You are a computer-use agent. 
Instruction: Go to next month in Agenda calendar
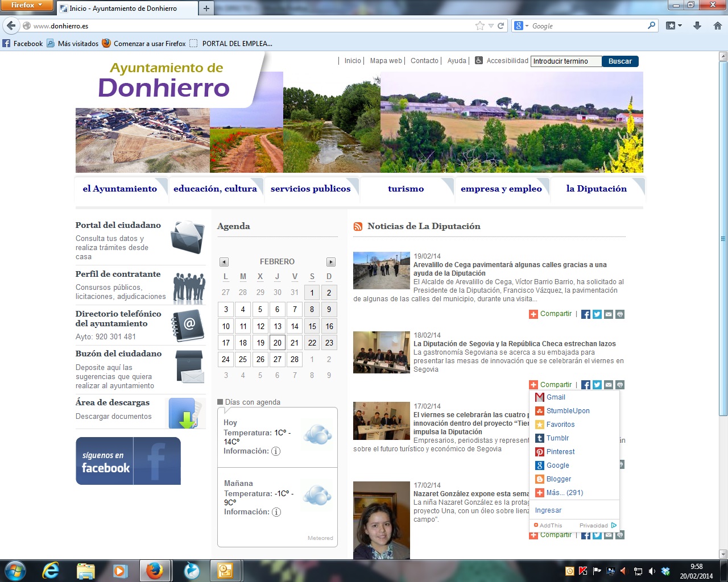click(x=331, y=262)
